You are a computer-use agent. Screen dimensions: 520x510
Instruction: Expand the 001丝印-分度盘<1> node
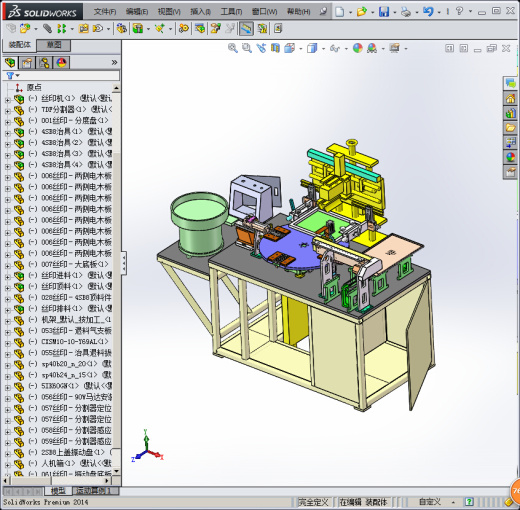click(x=7, y=122)
